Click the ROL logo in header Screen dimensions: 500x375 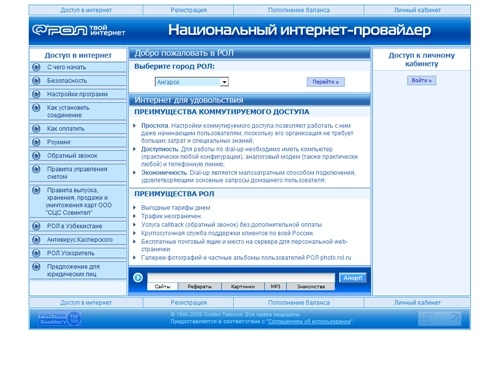(78, 30)
